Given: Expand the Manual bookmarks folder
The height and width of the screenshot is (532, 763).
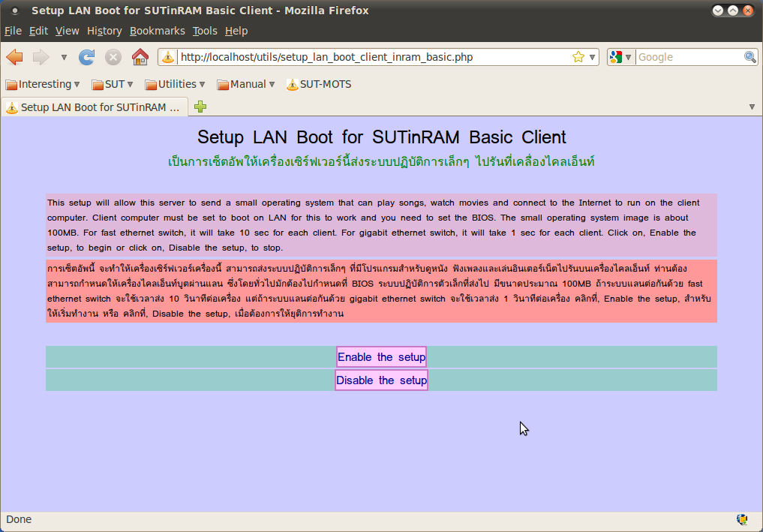Looking at the screenshot, I should point(246,84).
